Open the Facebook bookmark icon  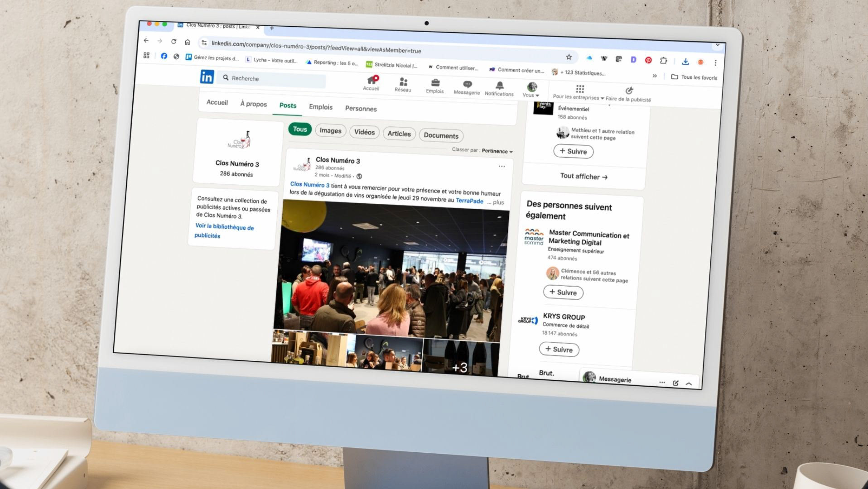point(164,56)
